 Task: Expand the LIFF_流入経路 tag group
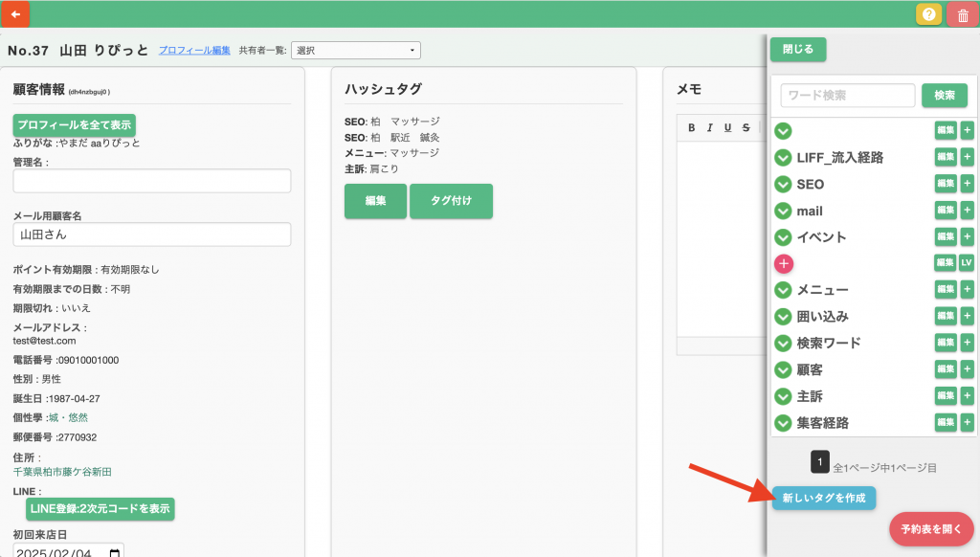click(783, 158)
